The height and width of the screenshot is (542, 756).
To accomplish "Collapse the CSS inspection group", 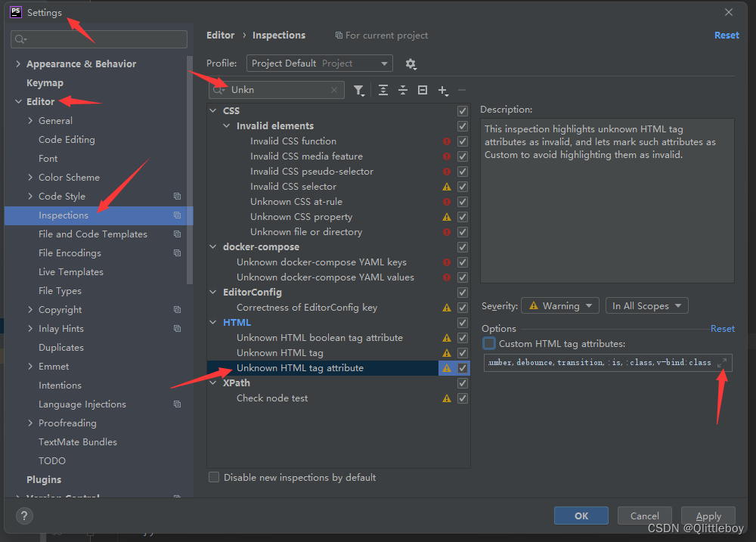I will 212,110.
